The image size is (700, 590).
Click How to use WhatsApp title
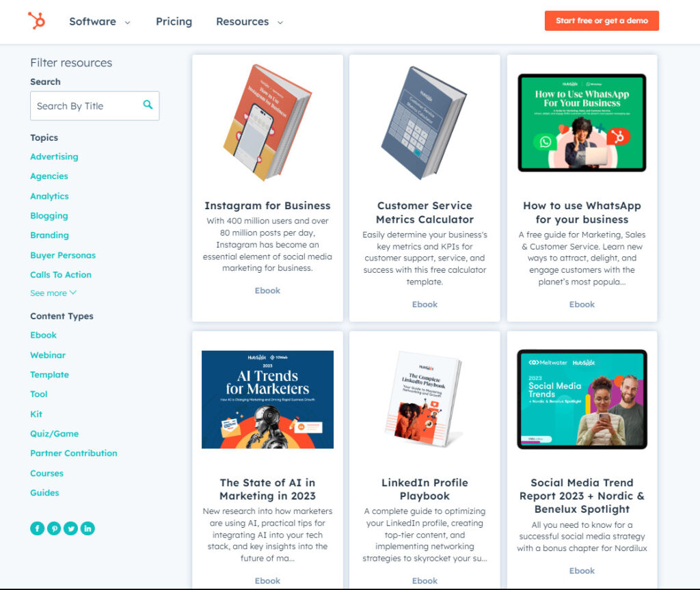[582, 213]
